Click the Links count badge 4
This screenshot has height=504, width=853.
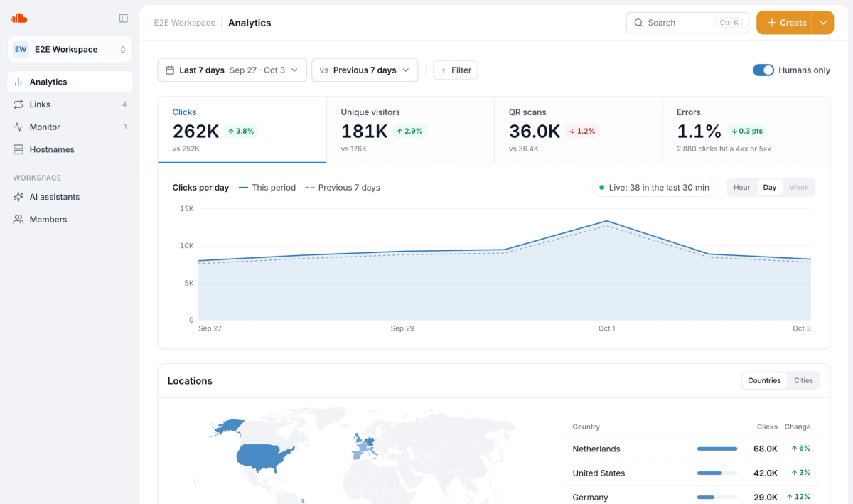[124, 104]
